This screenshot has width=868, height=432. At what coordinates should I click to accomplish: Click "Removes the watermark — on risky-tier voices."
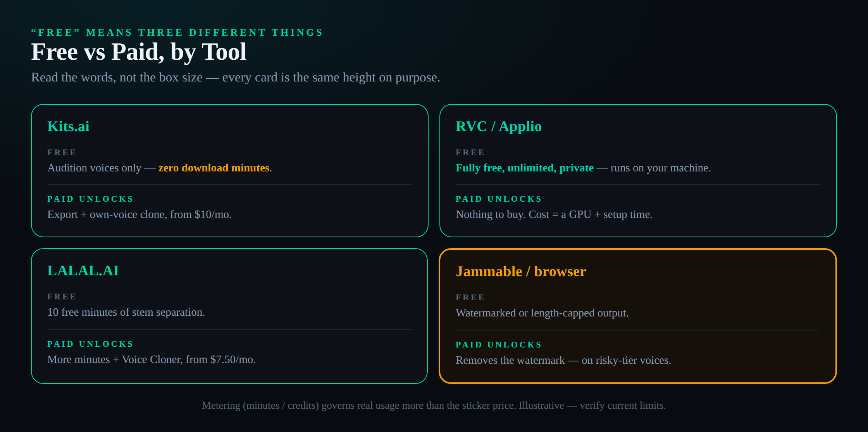pos(563,360)
